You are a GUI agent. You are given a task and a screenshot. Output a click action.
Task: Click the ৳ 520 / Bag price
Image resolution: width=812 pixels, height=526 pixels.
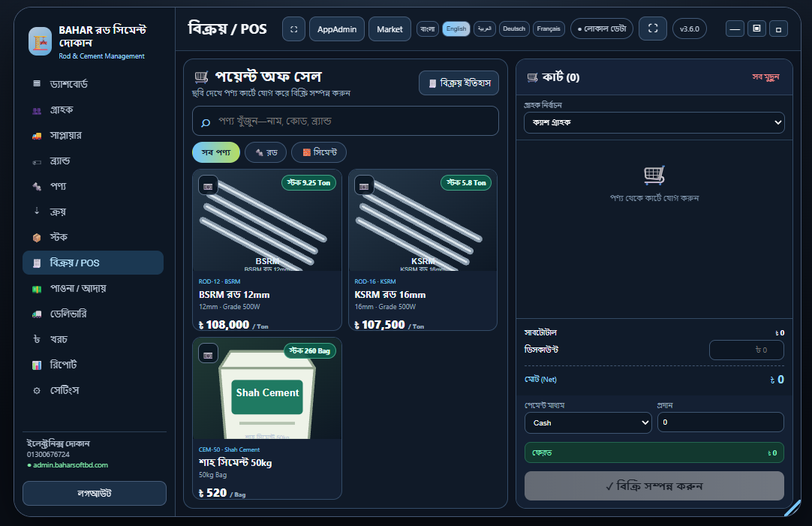222,493
